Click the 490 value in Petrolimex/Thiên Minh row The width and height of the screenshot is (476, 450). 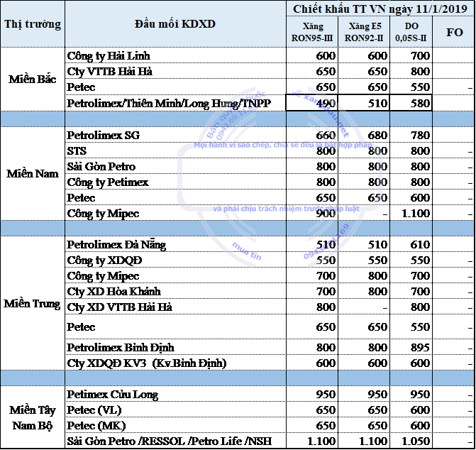(312, 103)
